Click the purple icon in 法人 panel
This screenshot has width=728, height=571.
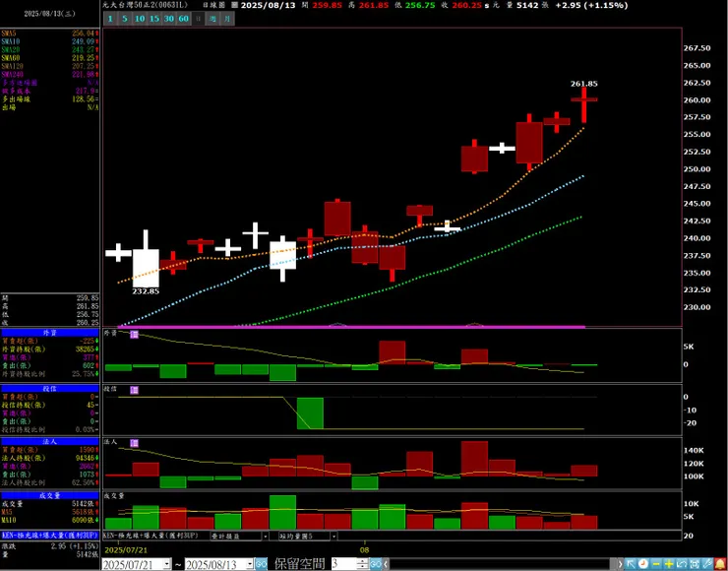134,443
